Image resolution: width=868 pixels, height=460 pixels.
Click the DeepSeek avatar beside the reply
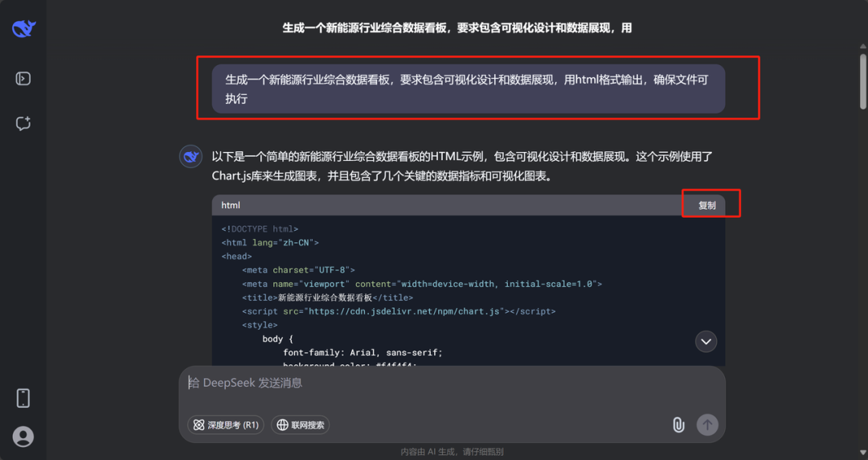(x=190, y=157)
